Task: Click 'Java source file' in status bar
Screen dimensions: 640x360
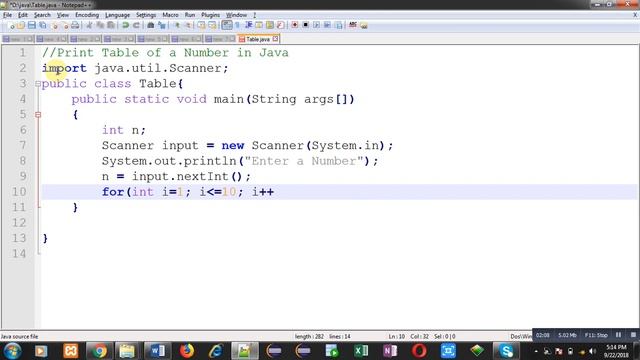Action: (19, 336)
